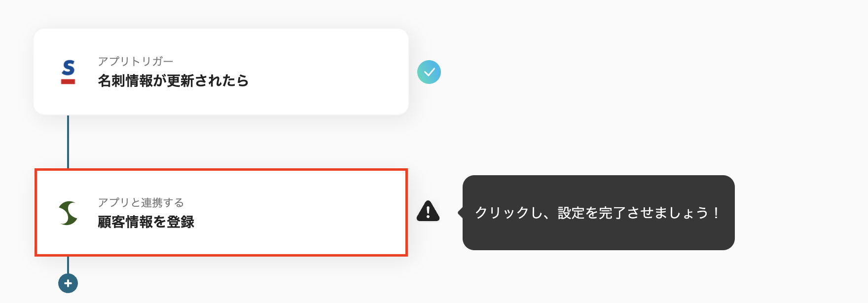Click the クリックし、設定を完了させましょう！ tooltip

click(x=598, y=212)
